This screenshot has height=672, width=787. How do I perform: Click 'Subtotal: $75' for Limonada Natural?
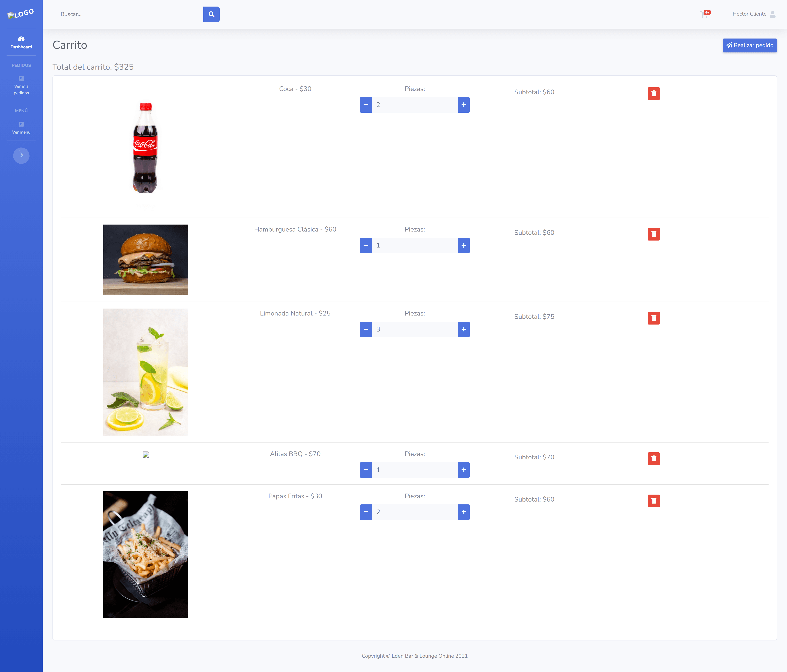(x=534, y=317)
